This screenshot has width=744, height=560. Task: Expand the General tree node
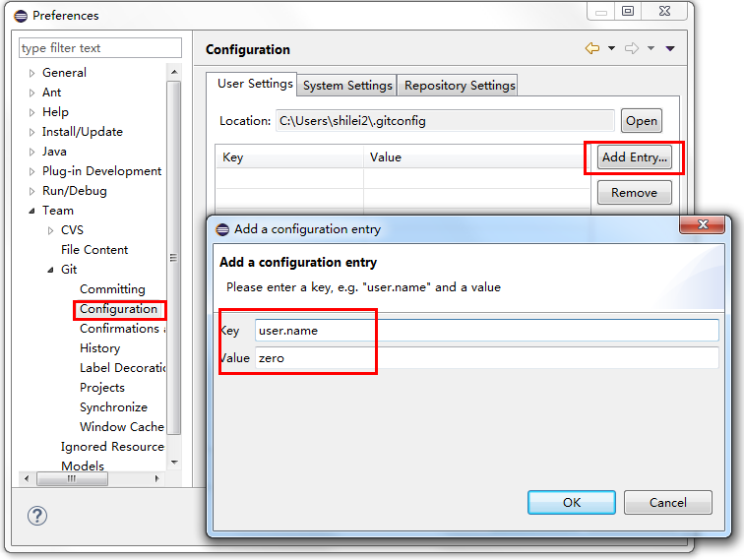[x=31, y=73]
